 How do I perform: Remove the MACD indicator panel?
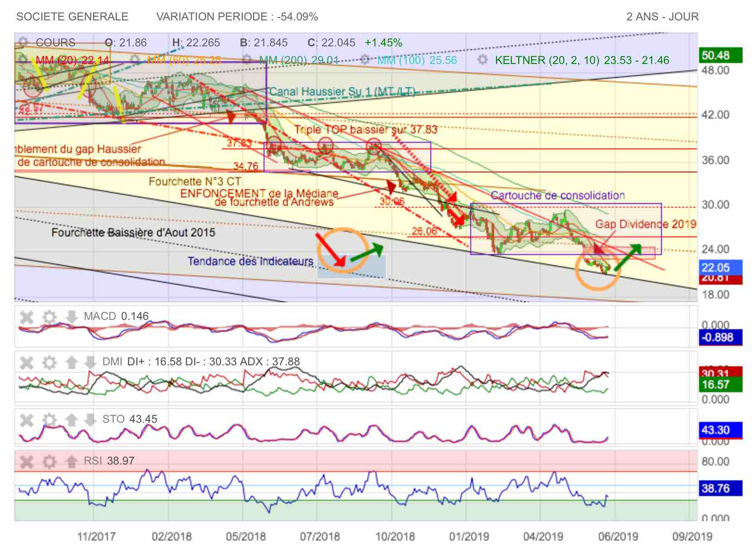point(27,317)
